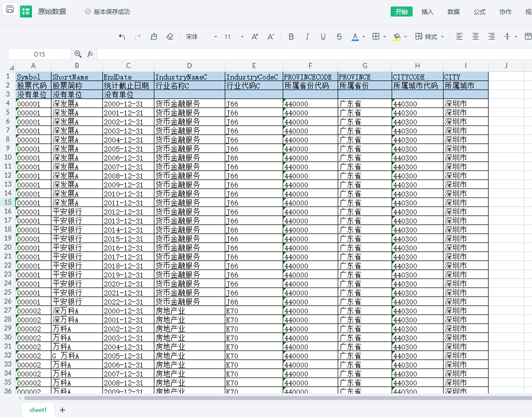Viewport: 532px width, 417px height.
Task: Toggle strikethrough formatting
Action: [x=339, y=36]
